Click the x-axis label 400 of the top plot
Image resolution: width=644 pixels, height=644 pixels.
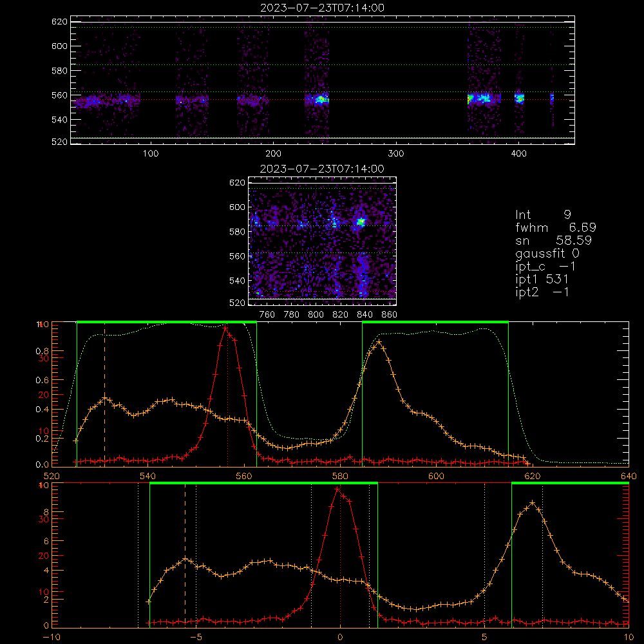518,154
